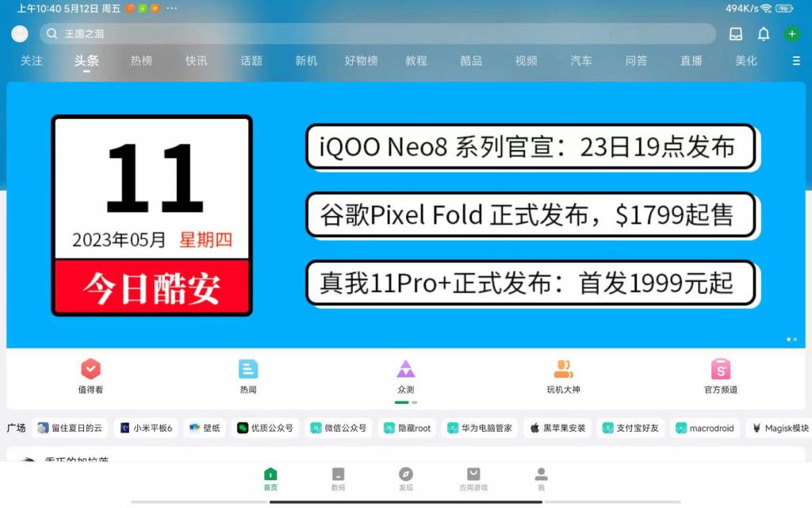Open the 真我11Pro+正式发布 headline
The width and height of the screenshot is (812, 508).
(530, 283)
